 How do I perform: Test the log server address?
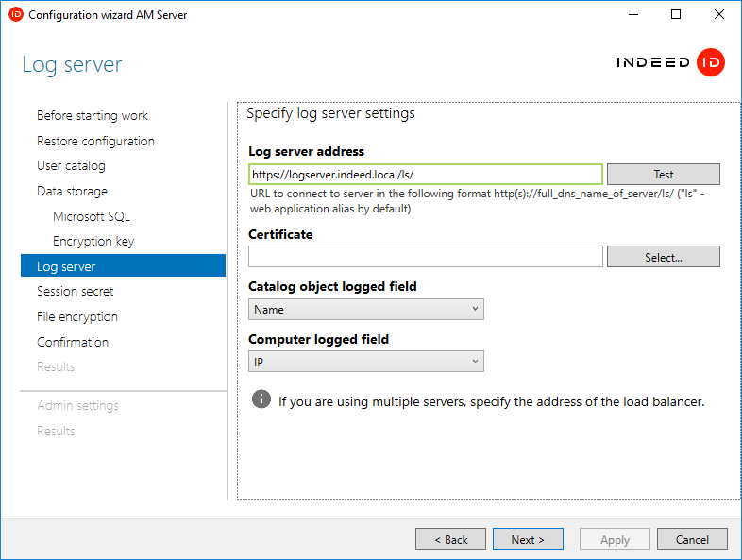[x=663, y=174]
